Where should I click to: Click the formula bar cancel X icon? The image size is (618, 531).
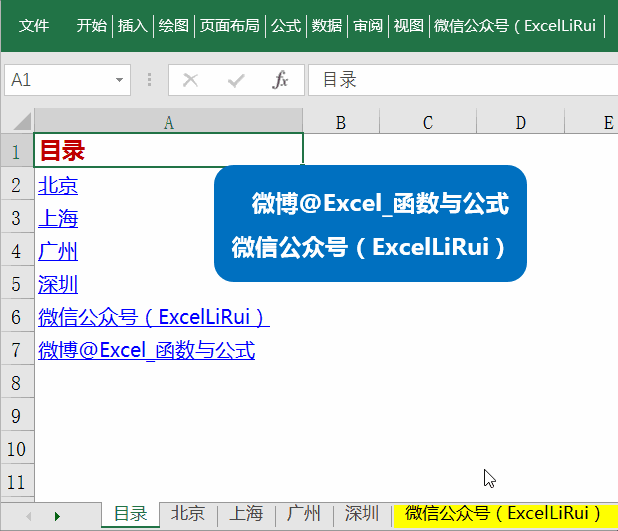[190, 80]
